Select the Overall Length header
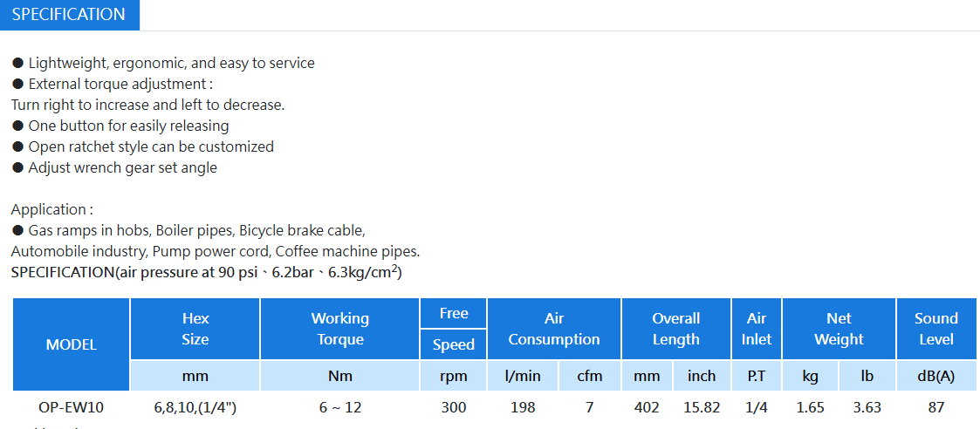 (x=675, y=329)
